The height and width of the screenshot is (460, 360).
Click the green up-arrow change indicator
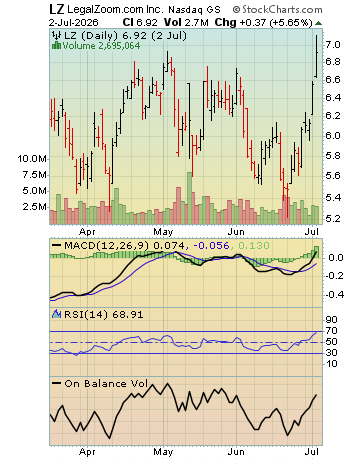pos(318,23)
